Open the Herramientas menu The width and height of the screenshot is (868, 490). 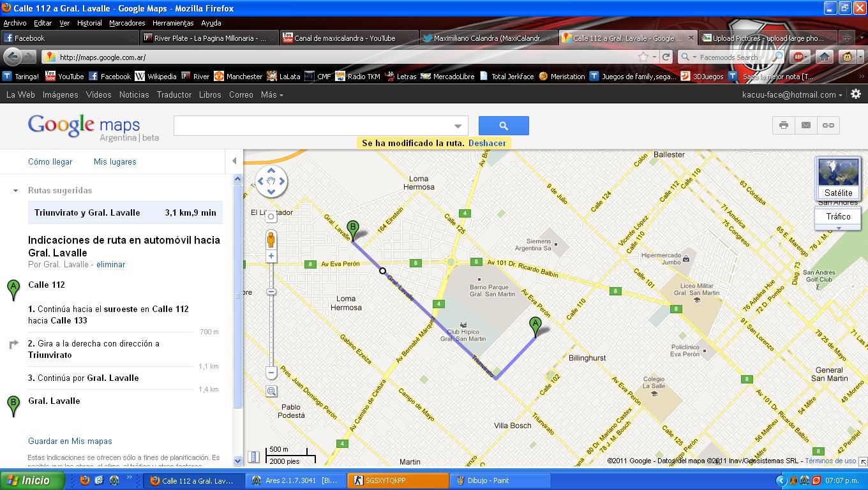point(173,23)
